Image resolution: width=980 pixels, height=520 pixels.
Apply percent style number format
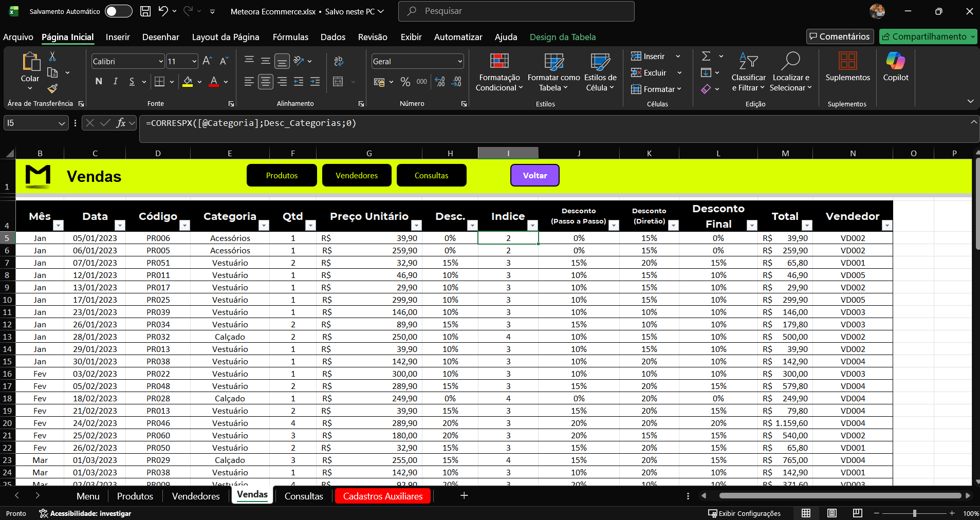(405, 82)
